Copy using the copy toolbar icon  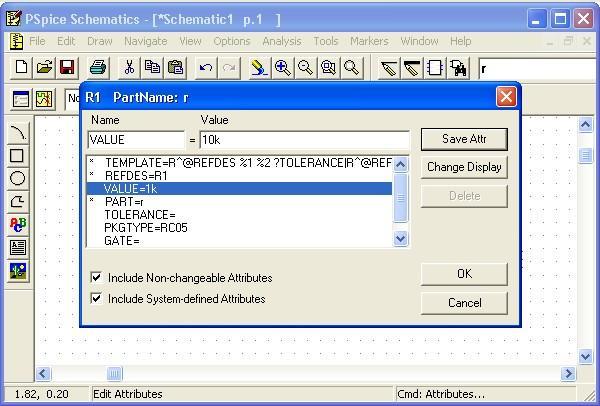(152, 68)
